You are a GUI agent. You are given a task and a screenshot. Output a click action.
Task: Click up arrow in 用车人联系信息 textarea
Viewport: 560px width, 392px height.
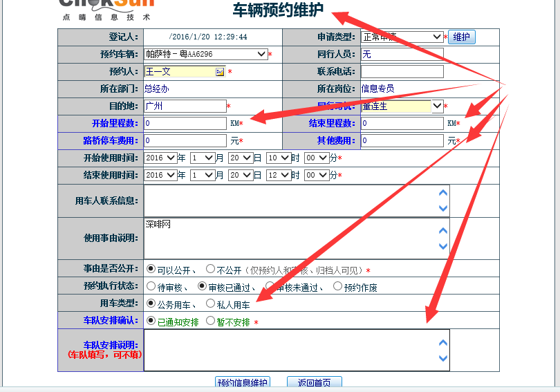coord(443,193)
